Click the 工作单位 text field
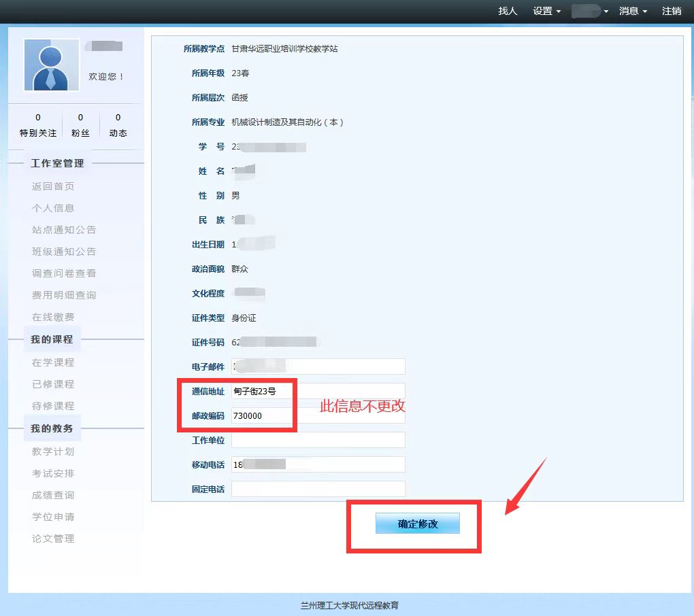Screen dimensions: 694x616 [318, 440]
